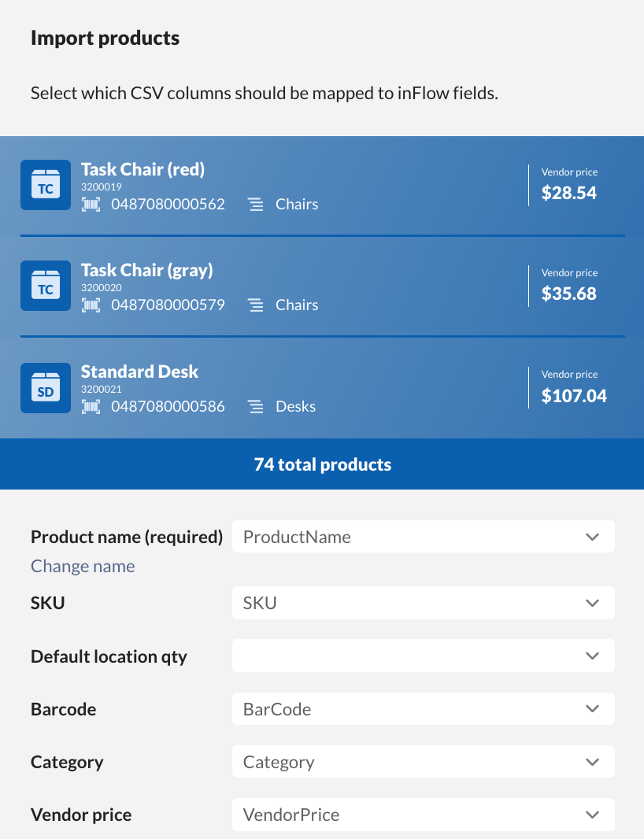This screenshot has height=839, width=644.
Task: Click barcode icon beside 0487080000579
Action: [x=91, y=305]
